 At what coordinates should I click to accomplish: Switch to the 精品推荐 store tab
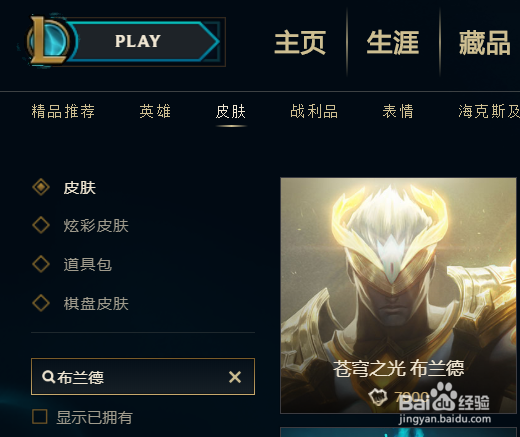point(63,111)
